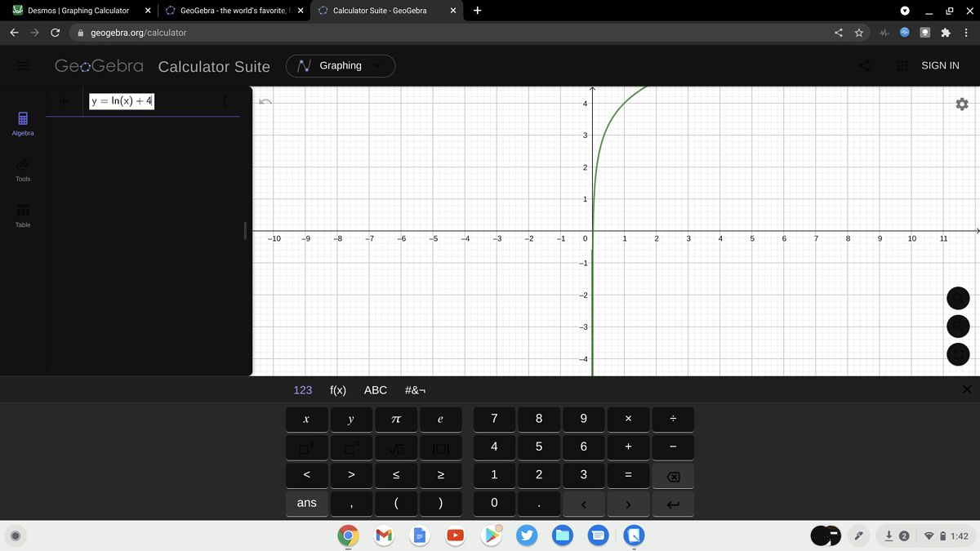Open the graphics view settings gear

961,104
